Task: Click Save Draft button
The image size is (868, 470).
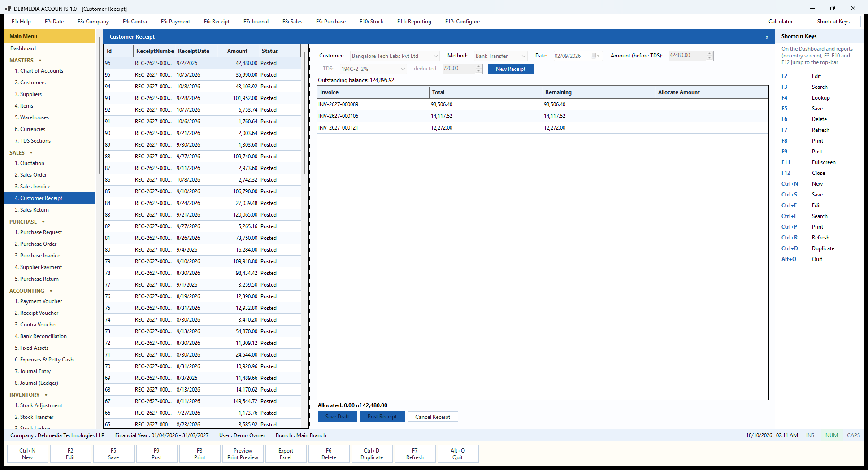Action: pyautogui.click(x=337, y=417)
